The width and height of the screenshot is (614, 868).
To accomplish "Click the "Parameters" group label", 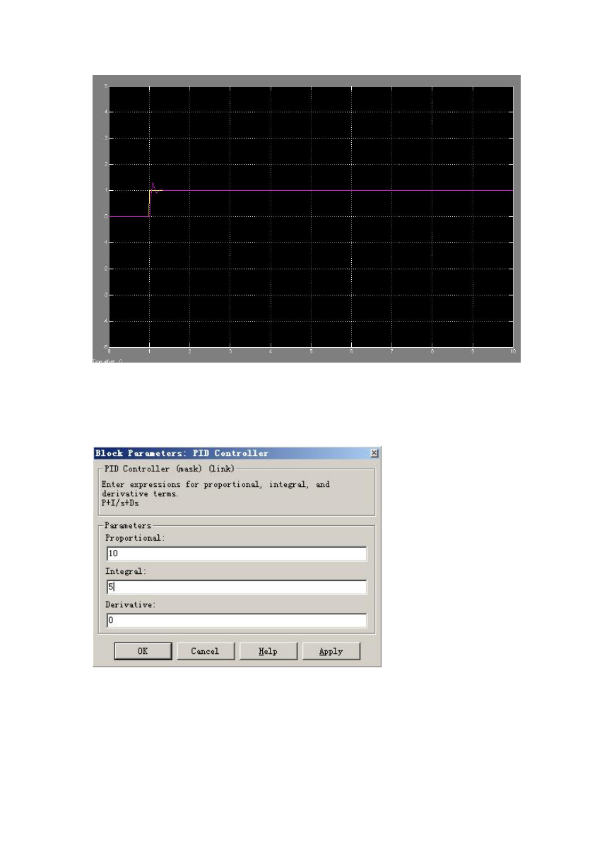I will 127,525.
